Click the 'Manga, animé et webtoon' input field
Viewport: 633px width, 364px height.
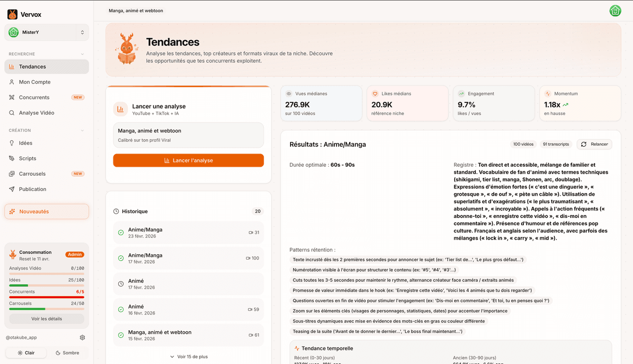coord(188,135)
